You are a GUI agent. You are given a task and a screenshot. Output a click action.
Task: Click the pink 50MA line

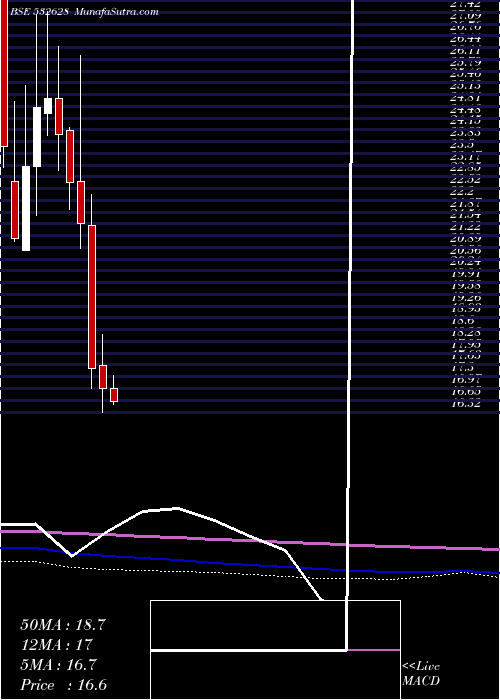[250, 539]
